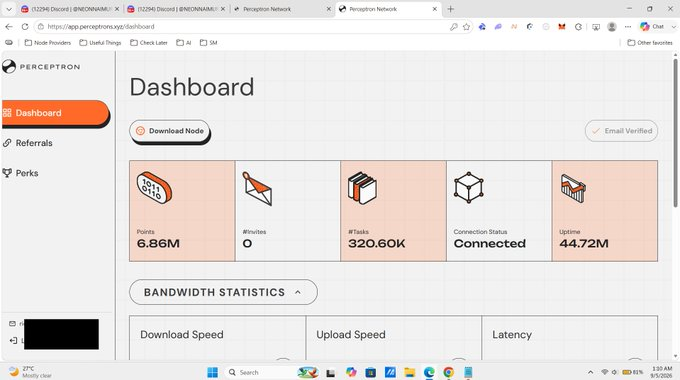This screenshot has width=680, height=380.
Task: Click the address bar URL field
Action: [x=243, y=27]
